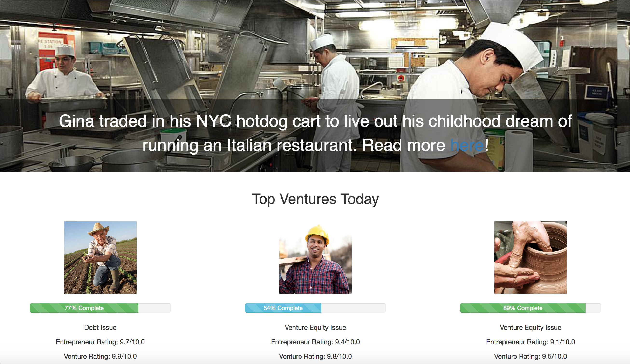The image size is (630, 364).
Task: Click Entrepreneur Rating 9.1/10.0 text
Action: click(x=530, y=342)
